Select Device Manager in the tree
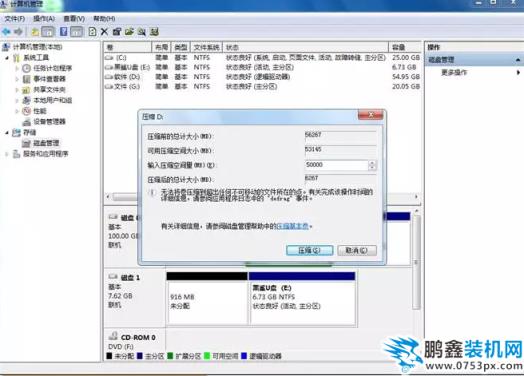Viewport: 524px width, 376px height. (x=49, y=122)
